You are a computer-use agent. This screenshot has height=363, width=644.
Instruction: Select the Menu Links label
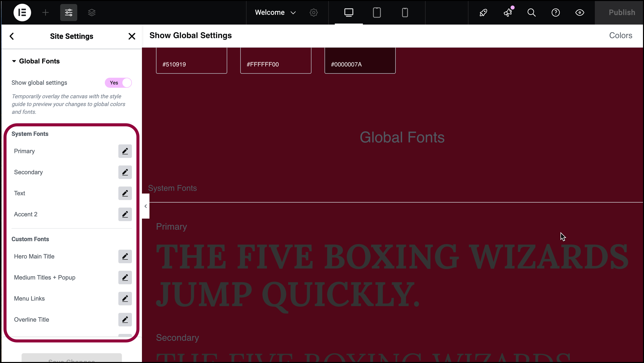pyautogui.click(x=29, y=299)
